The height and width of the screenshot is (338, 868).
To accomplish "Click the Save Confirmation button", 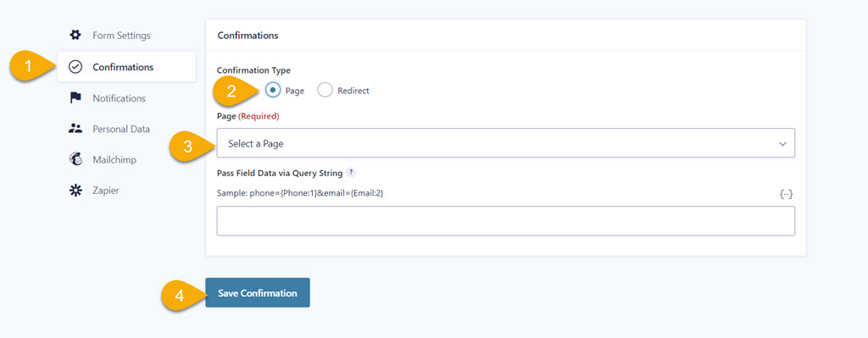I will [x=258, y=292].
